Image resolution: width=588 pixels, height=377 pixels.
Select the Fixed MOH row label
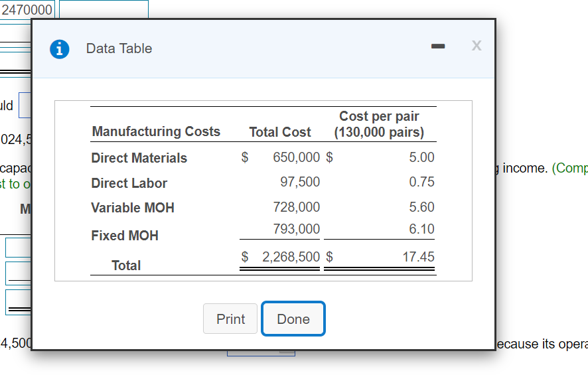[125, 236]
